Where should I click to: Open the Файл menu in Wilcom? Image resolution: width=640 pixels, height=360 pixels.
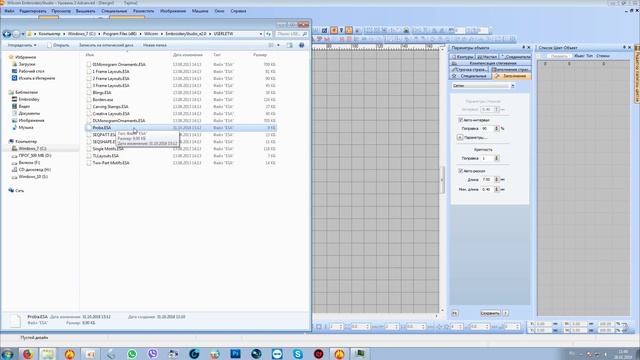point(9,11)
